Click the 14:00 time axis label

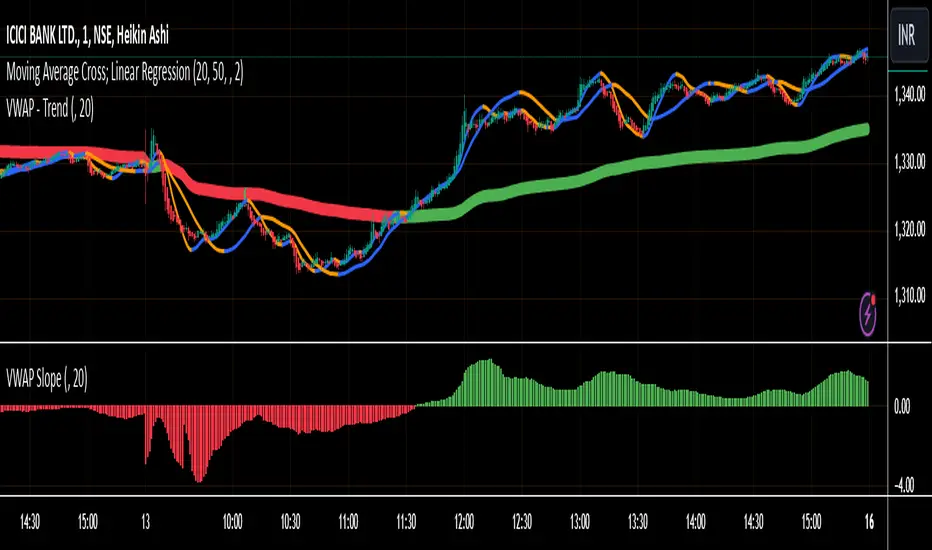[695, 522]
